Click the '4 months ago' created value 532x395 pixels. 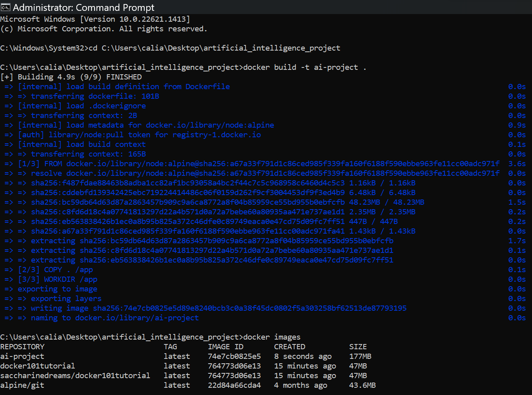coord(301,385)
